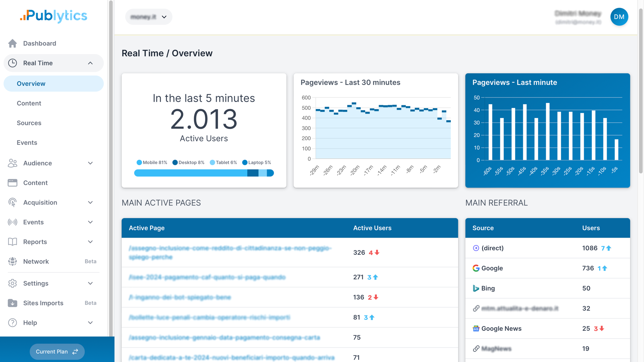Click the Audience people icon

[12, 162]
